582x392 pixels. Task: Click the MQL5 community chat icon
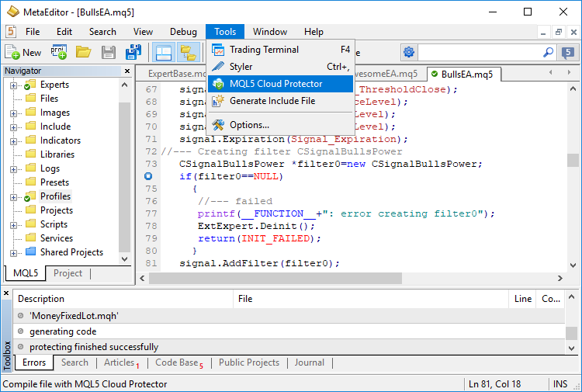coord(567,52)
